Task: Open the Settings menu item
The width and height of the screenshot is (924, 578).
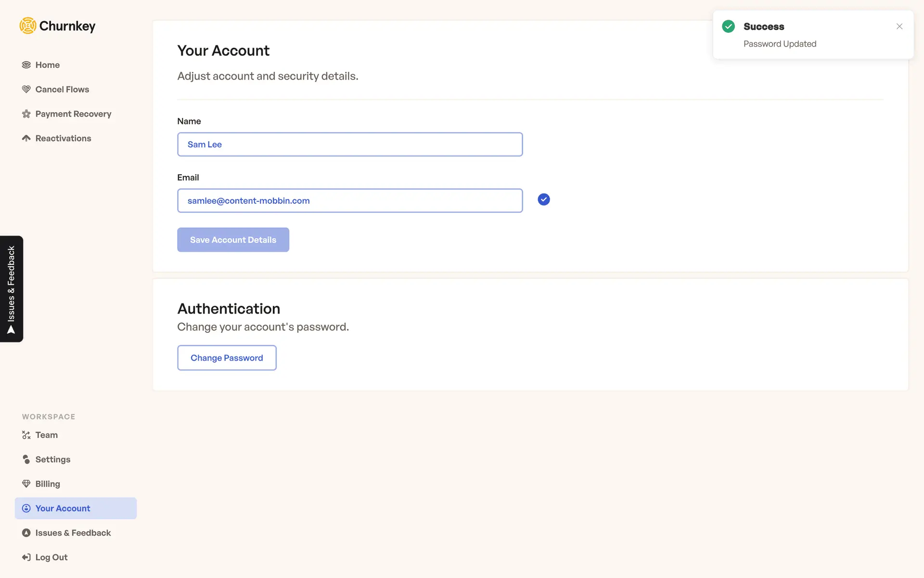Action: (x=53, y=460)
